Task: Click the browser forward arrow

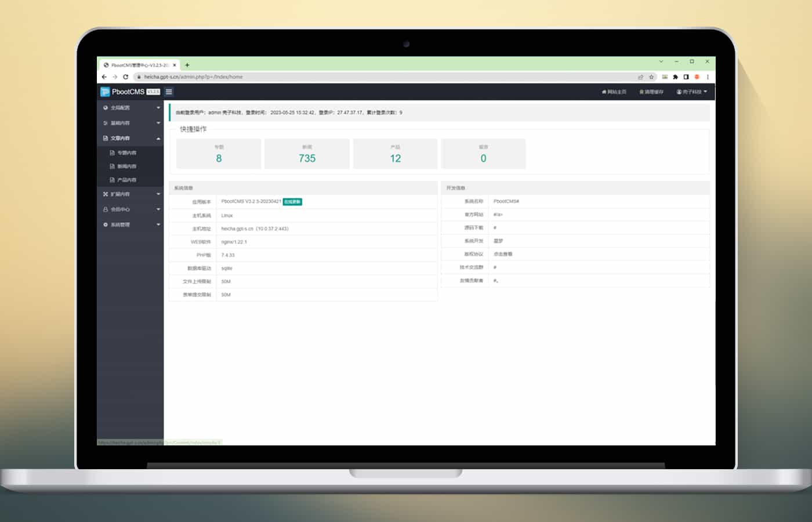Action: (x=115, y=77)
